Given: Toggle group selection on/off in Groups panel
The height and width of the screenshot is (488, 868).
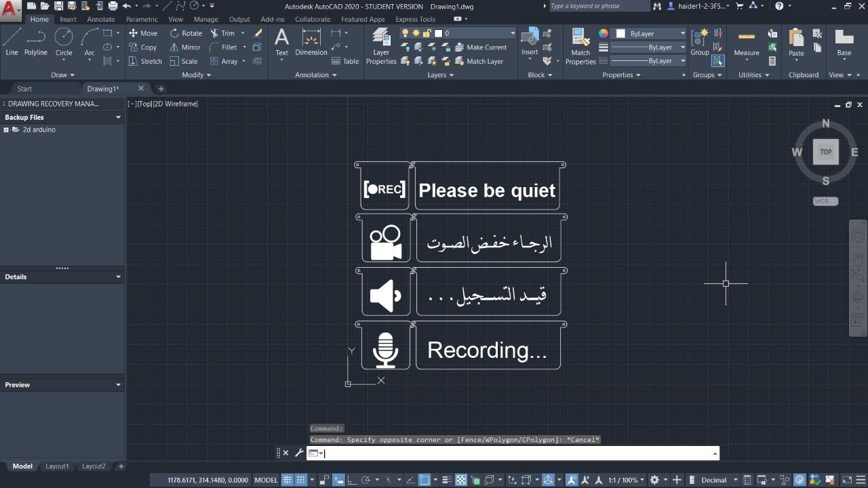Looking at the screenshot, I should pos(717,61).
